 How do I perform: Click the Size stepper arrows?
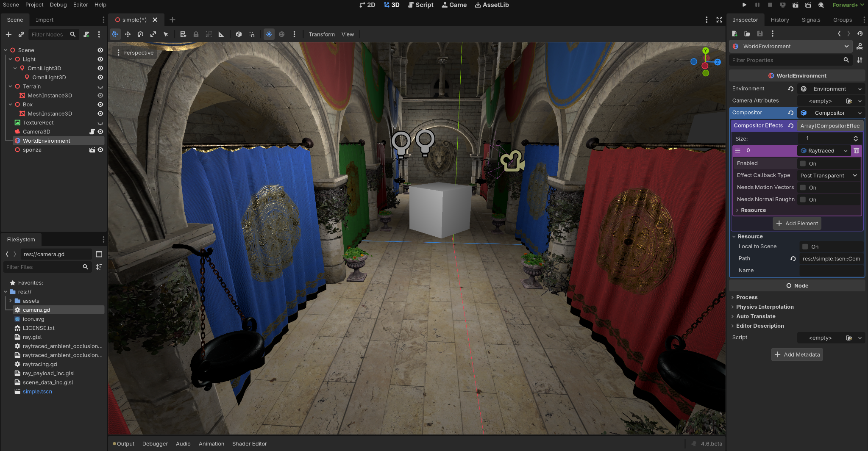[856, 138]
